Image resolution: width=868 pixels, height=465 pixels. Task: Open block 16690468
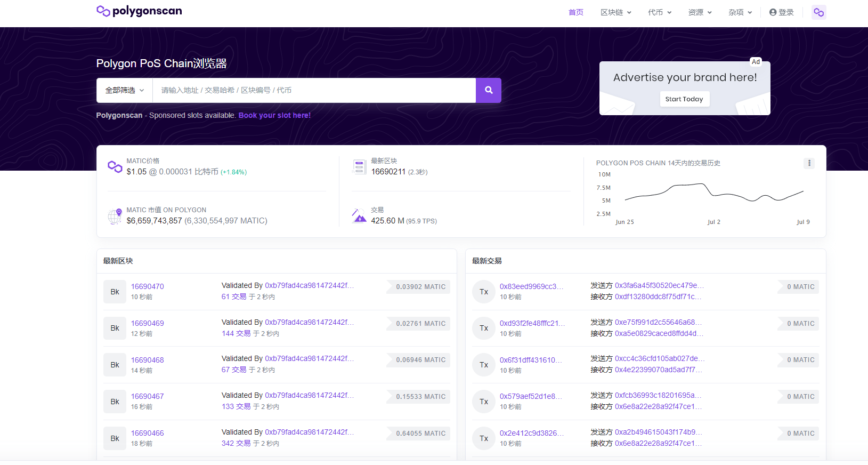tap(148, 360)
